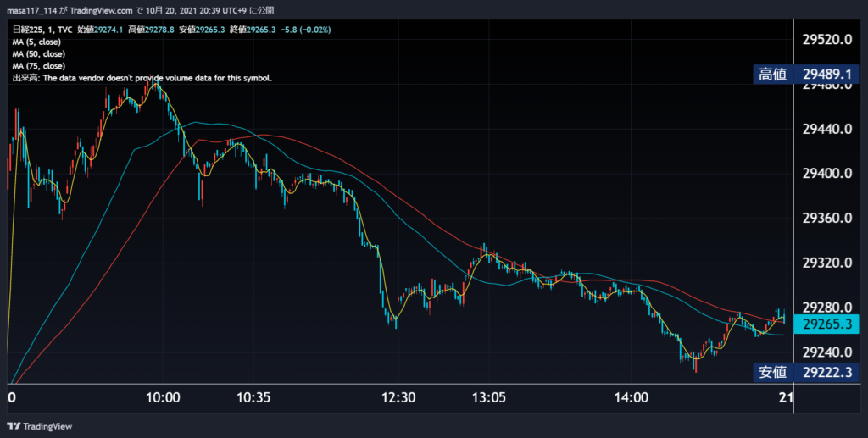Select the MA (50, close) indicator label

tap(39, 54)
